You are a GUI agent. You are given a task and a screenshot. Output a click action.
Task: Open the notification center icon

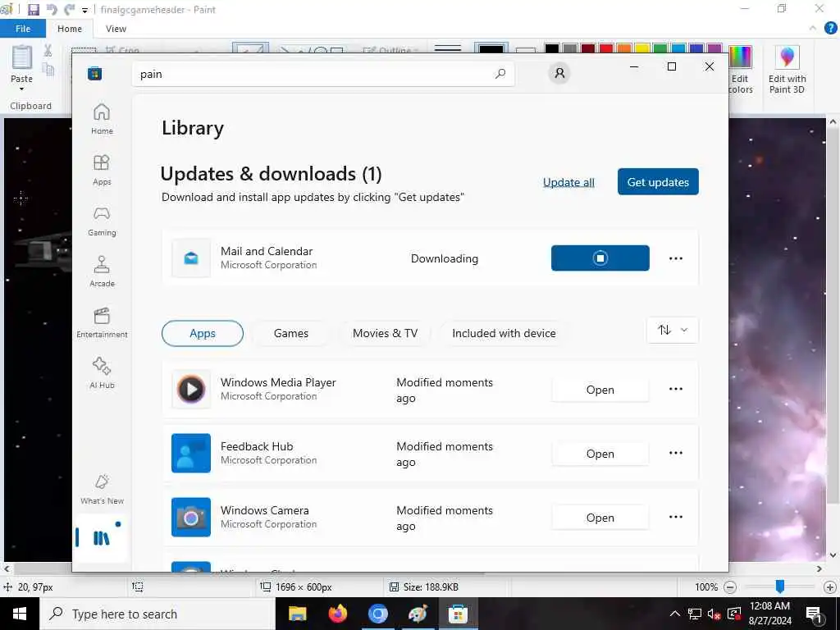point(815,614)
